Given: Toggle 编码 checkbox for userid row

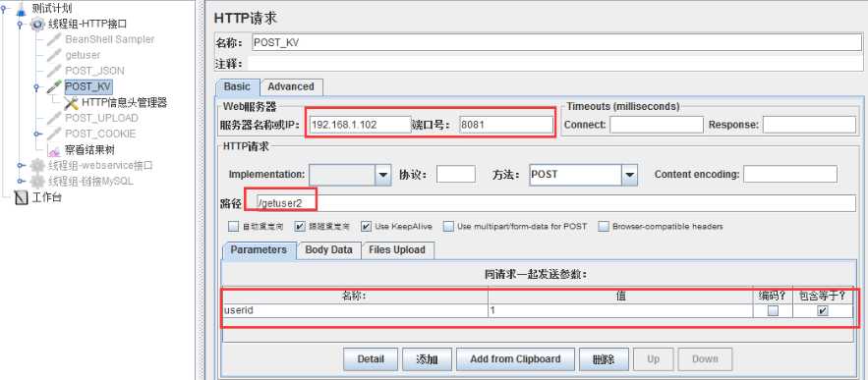Looking at the screenshot, I should [x=773, y=311].
